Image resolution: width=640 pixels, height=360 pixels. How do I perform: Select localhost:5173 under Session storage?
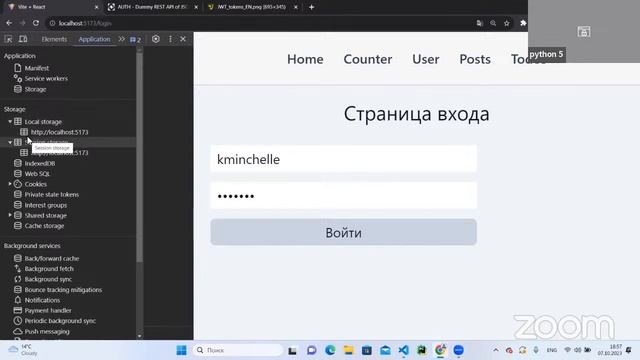[x=59, y=153]
